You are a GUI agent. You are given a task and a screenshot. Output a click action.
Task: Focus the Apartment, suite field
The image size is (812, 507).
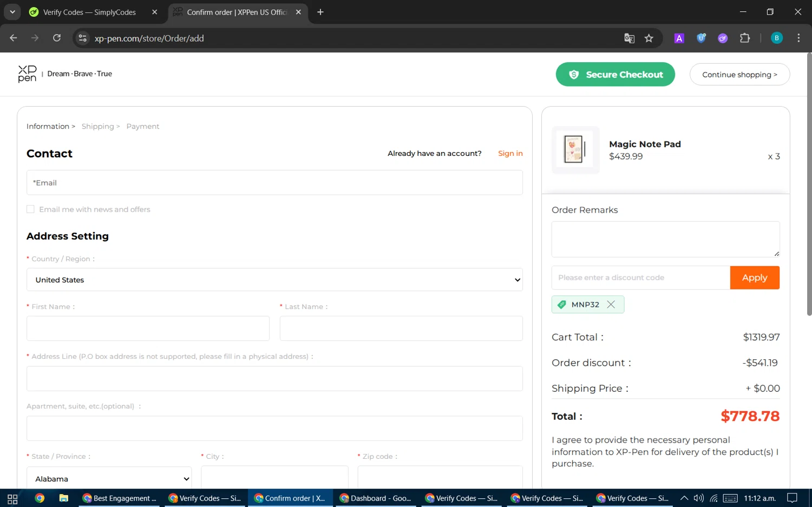[x=274, y=429]
